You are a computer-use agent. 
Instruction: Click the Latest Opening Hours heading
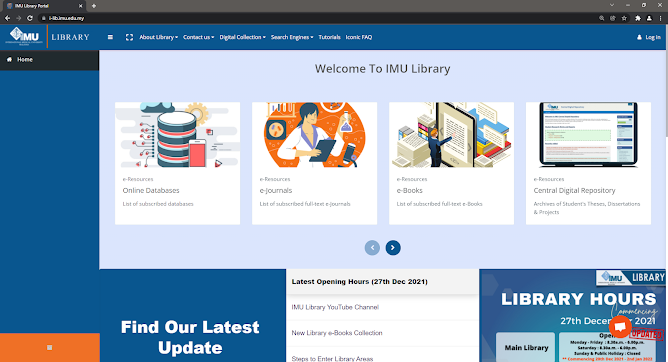360,282
